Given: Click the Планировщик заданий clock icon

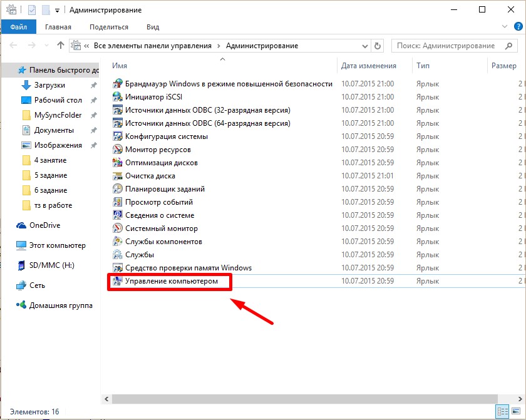Looking at the screenshot, I should (x=117, y=189).
